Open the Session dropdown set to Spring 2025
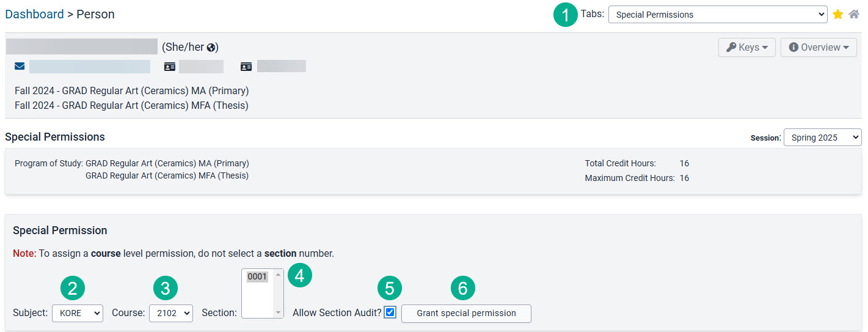This screenshot has height=332, width=868. click(x=822, y=138)
